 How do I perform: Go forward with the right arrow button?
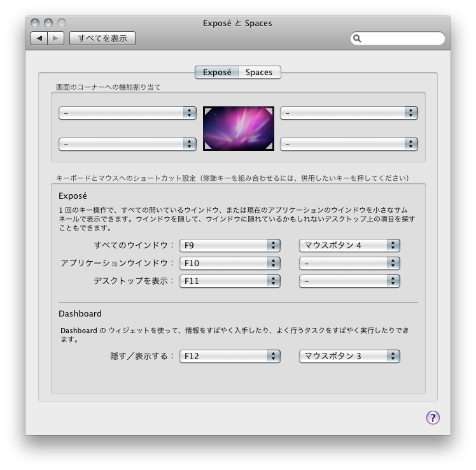point(55,38)
